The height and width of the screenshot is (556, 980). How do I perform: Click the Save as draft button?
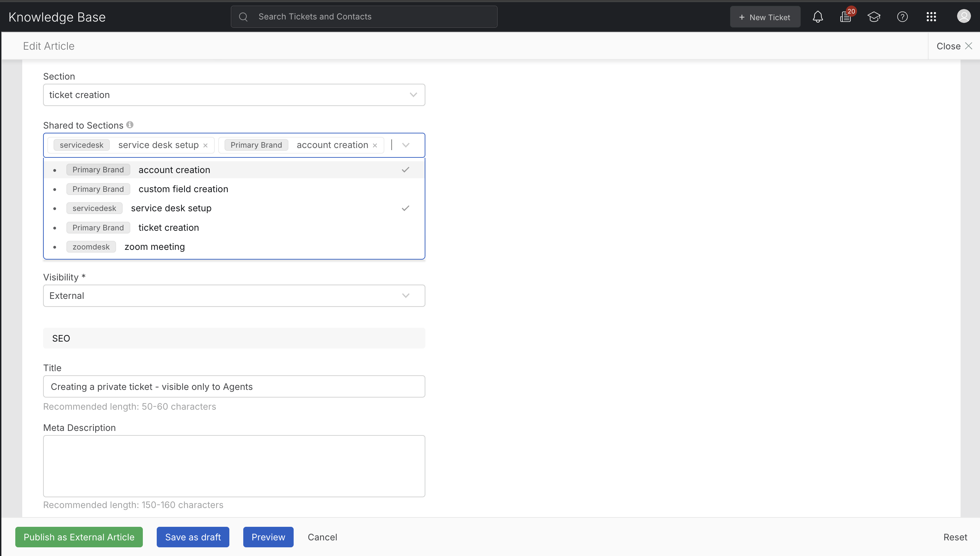pyautogui.click(x=193, y=537)
